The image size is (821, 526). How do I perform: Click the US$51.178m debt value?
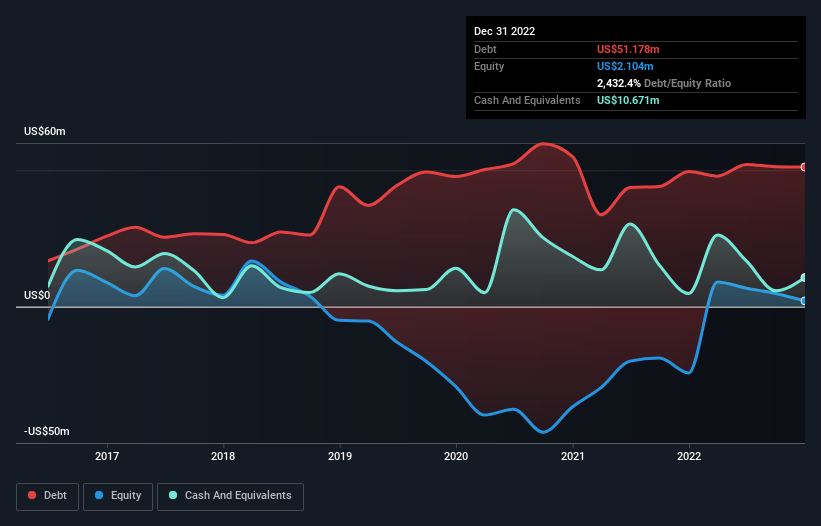pos(628,49)
